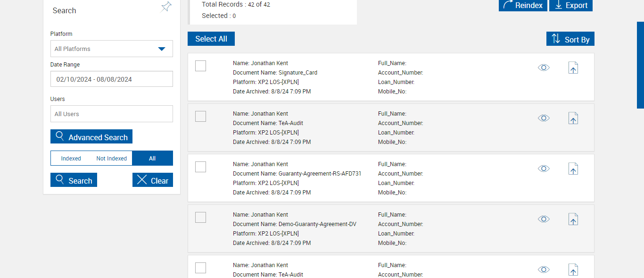Viewport: 644px width, 278px height.
Task: Check the Signature_Card record checkbox
Action: pyautogui.click(x=200, y=66)
